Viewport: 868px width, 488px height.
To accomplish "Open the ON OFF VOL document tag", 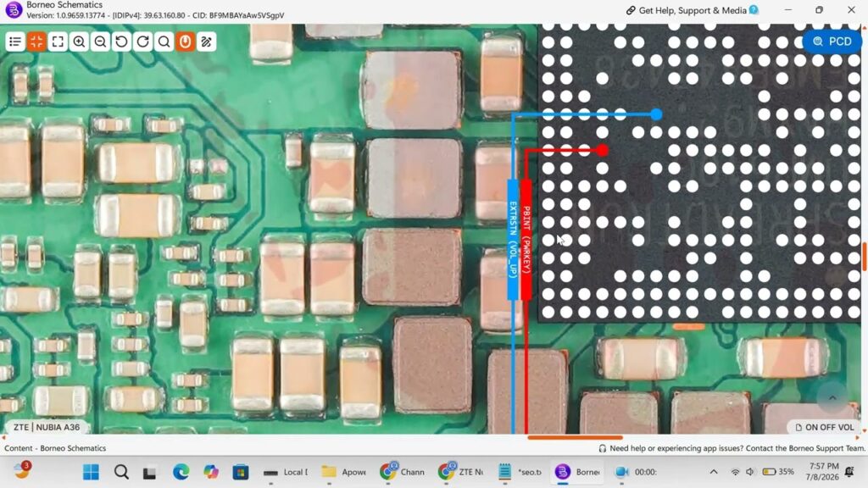I will click(x=824, y=427).
